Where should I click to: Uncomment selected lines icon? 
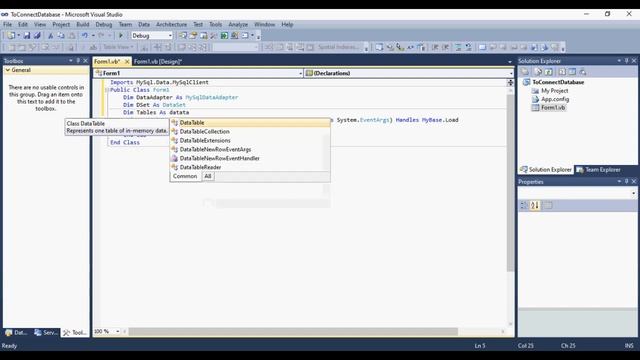469,47
